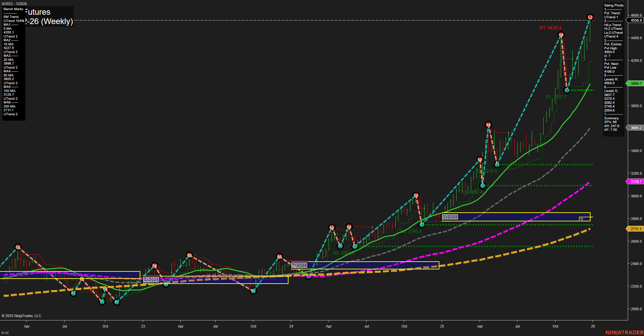This screenshot has height=336, width=644.
Task: Click the orange 2711.1 price axis tag
Action: coord(635,229)
